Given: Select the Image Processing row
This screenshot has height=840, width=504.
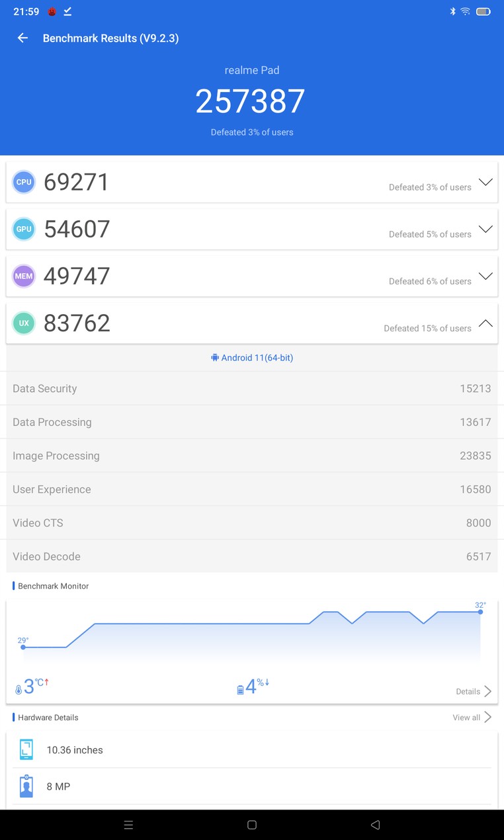Looking at the screenshot, I should (252, 456).
